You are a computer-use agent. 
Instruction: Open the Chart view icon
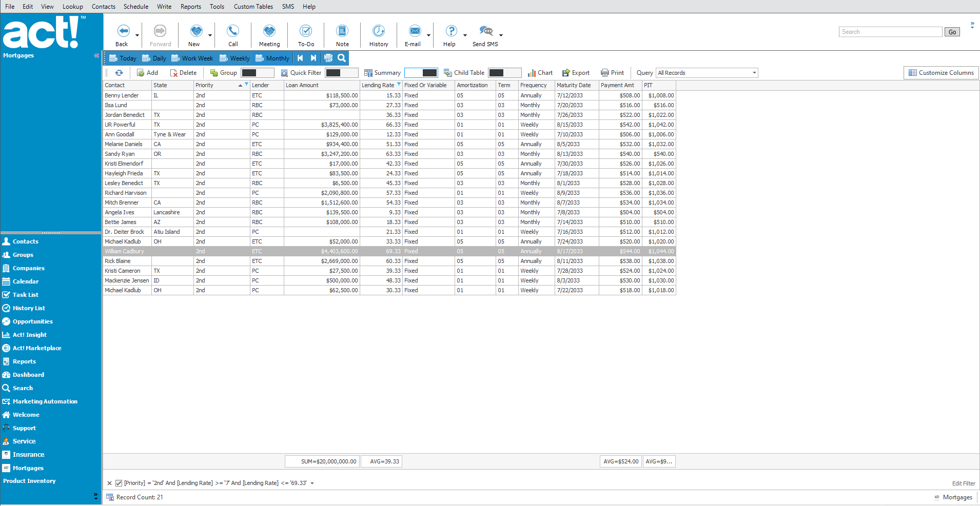(x=532, y=73)
